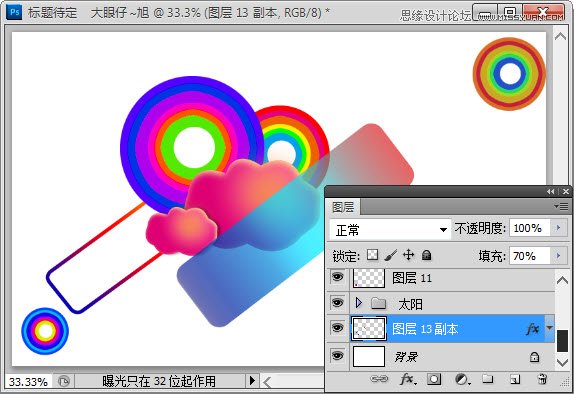574x394 pixels.
Task: Toggle eye icon of 图层 13 副本
Action: click(x=337, y=328)
